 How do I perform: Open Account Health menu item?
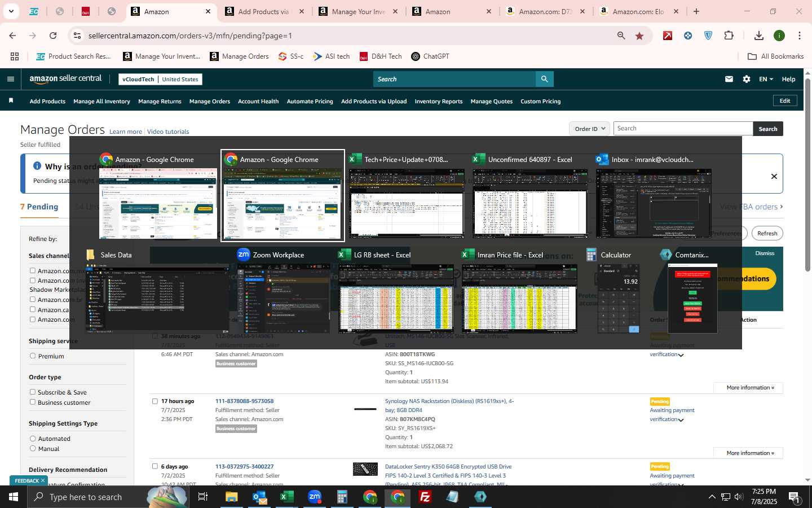point(258,101)
